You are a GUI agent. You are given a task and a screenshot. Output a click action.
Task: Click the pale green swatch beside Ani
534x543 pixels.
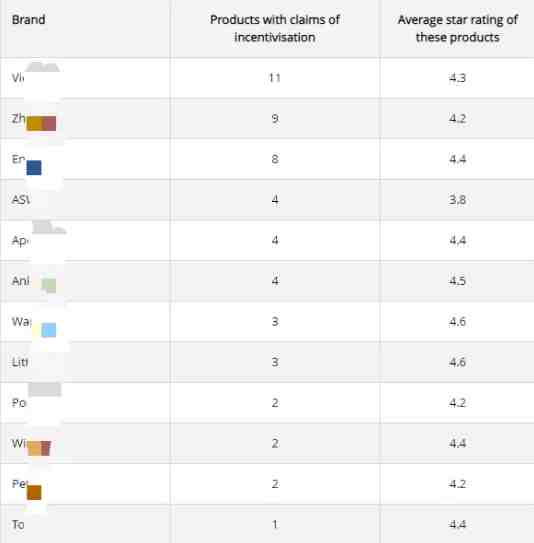click(x=49, y=285)
